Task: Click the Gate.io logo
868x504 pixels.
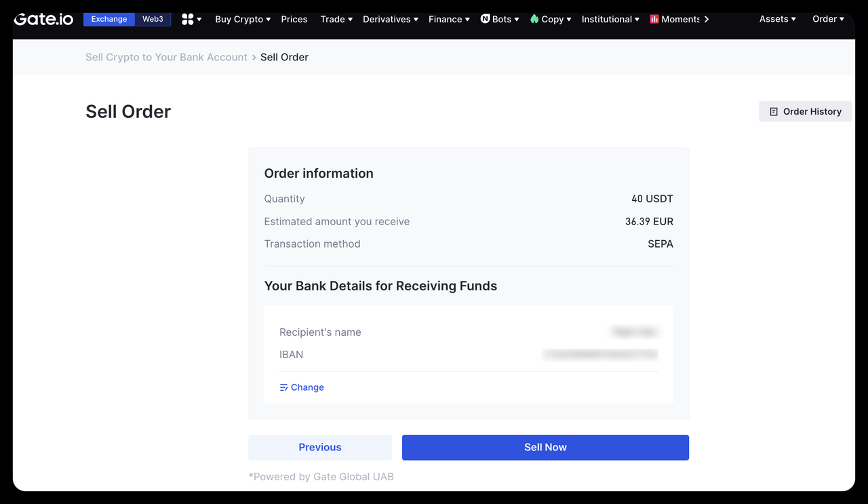Action: 43,19
